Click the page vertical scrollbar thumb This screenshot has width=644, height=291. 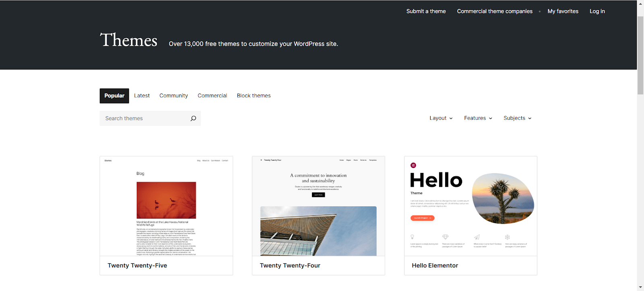[640, 55]
